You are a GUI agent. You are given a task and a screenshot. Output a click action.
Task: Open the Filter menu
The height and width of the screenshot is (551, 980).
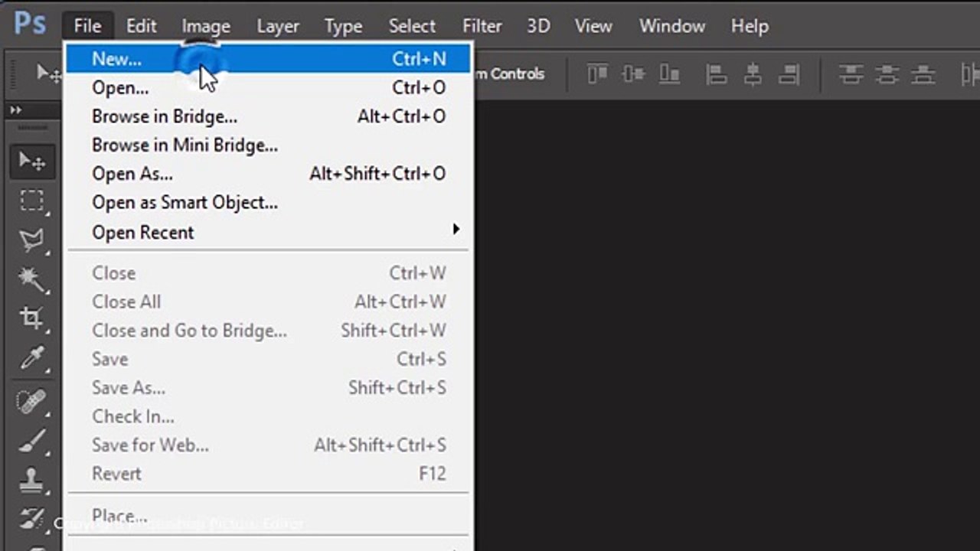[x=482, y=26]
